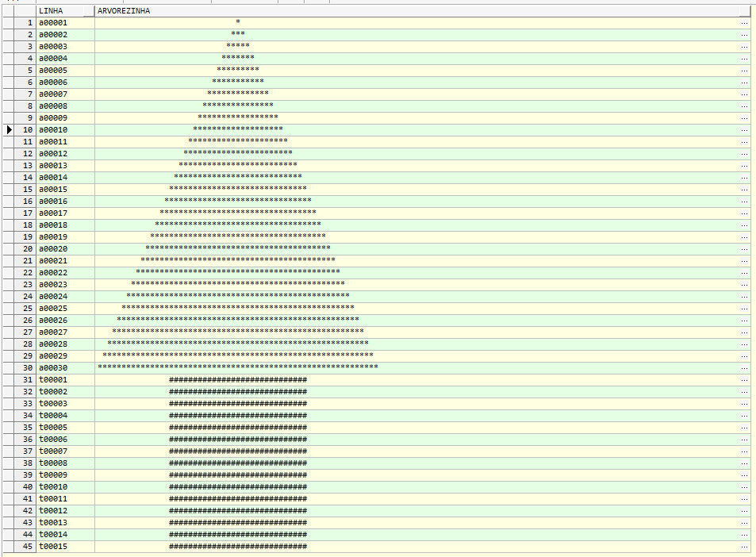Viewport: 756px width, 557px height.
Task: Click the ellipsis button on row 20
Action: (x=743, y=249)
